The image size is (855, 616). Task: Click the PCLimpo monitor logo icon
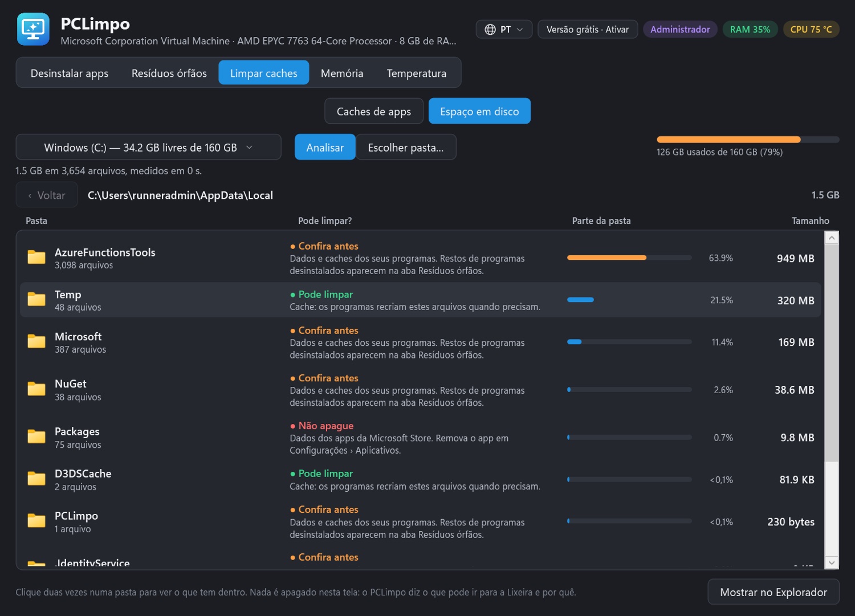pos(33,29)
